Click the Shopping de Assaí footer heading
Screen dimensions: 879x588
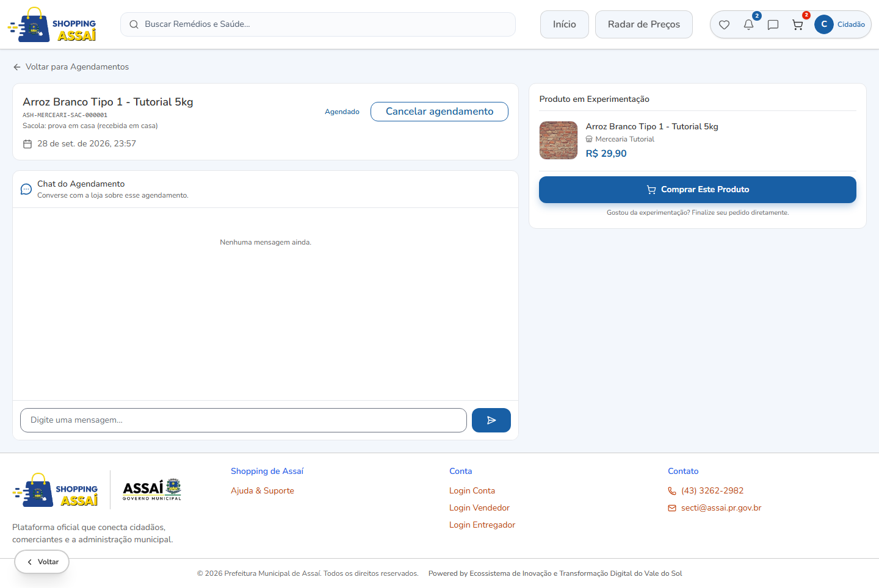coord(267,471)
